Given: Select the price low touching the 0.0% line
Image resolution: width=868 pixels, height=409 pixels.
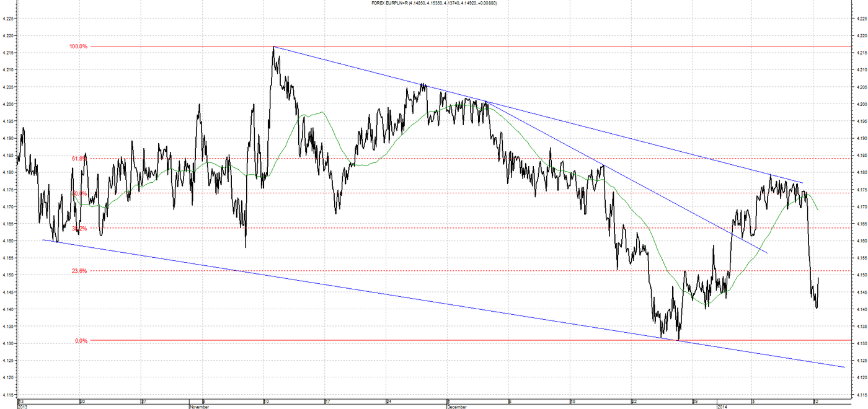Looking at the screenshot, I should coord(678,339).
